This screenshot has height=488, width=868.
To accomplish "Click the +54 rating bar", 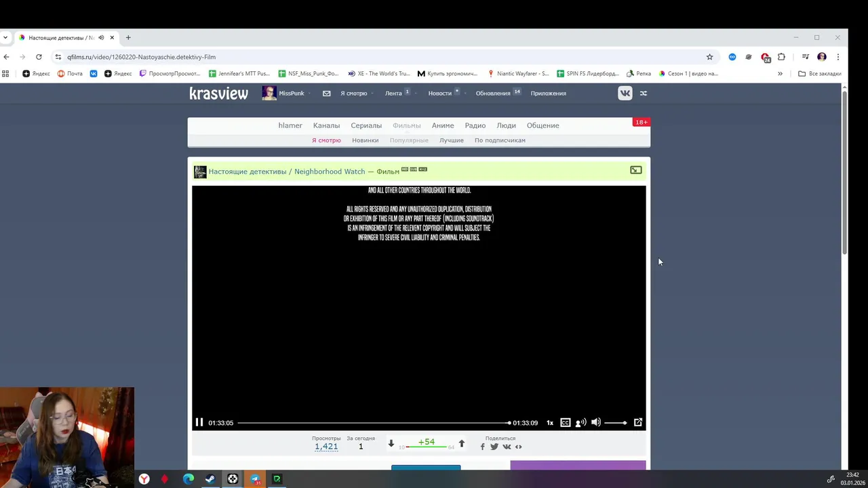I will (427, 443).
